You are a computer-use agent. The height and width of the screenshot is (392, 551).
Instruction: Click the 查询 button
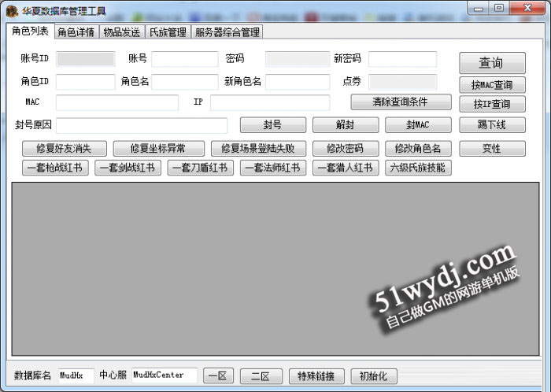point(492,63)
